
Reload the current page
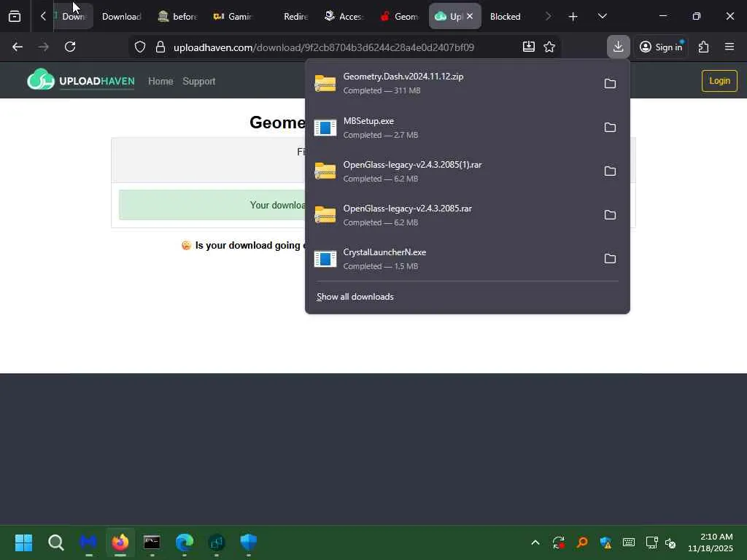click(70, 47)
